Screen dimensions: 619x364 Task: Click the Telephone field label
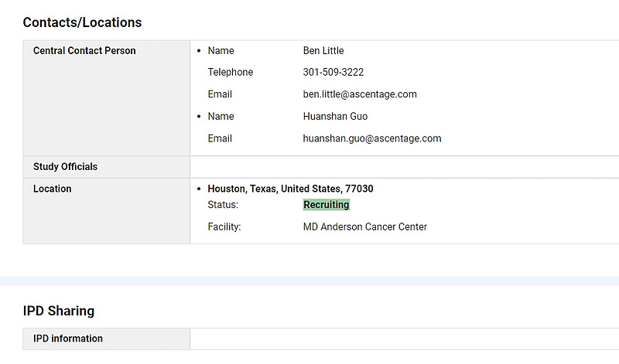[x=230, y=72]
